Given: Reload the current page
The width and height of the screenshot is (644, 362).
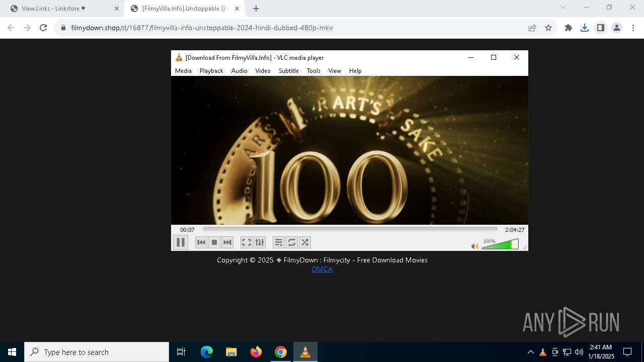Looking at the screenshot, I should pyautogui.click(x=43, y=28).
